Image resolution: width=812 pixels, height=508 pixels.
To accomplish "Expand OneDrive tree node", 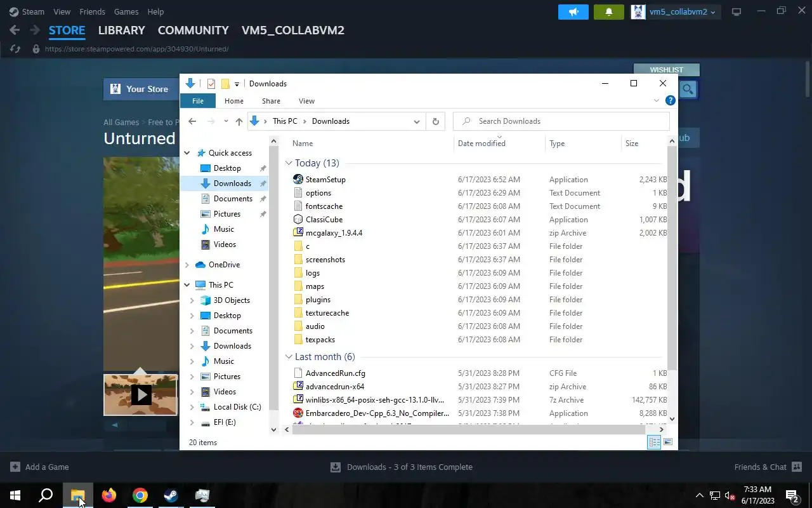I will coord(187,265).
